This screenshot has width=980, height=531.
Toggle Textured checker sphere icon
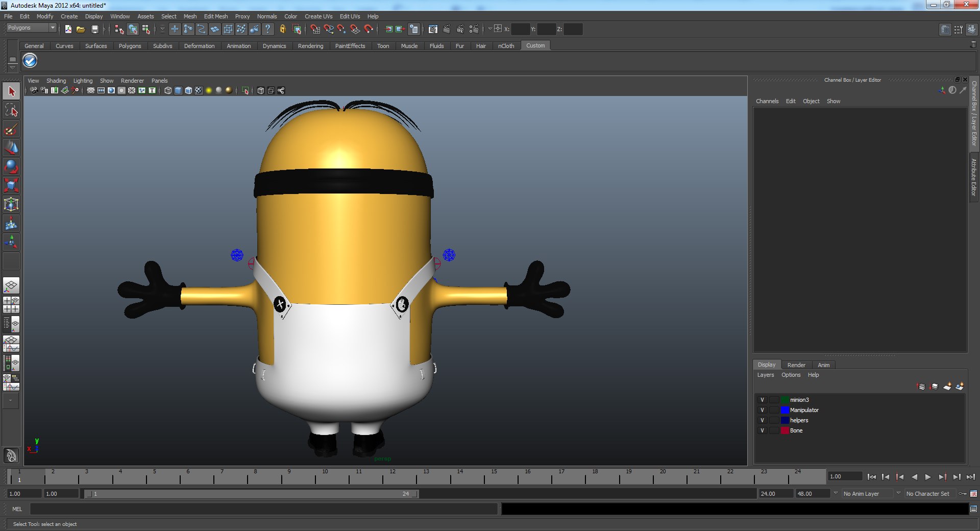199,90
